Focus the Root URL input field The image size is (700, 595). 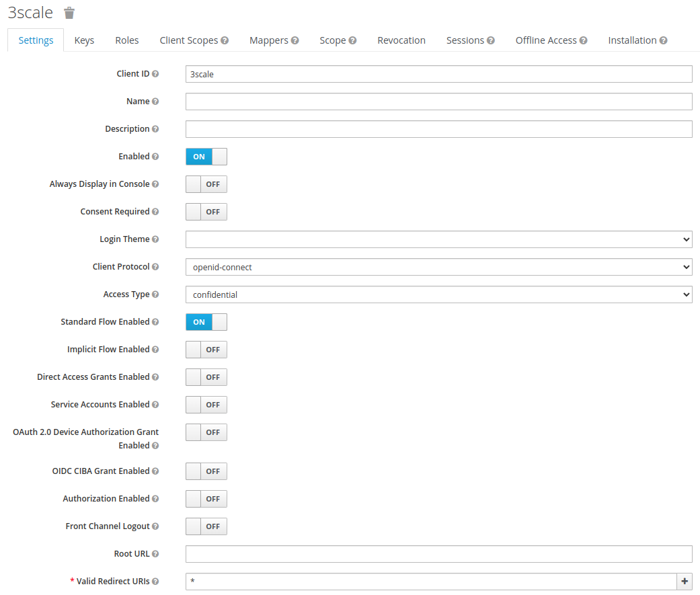click(439, 554)
